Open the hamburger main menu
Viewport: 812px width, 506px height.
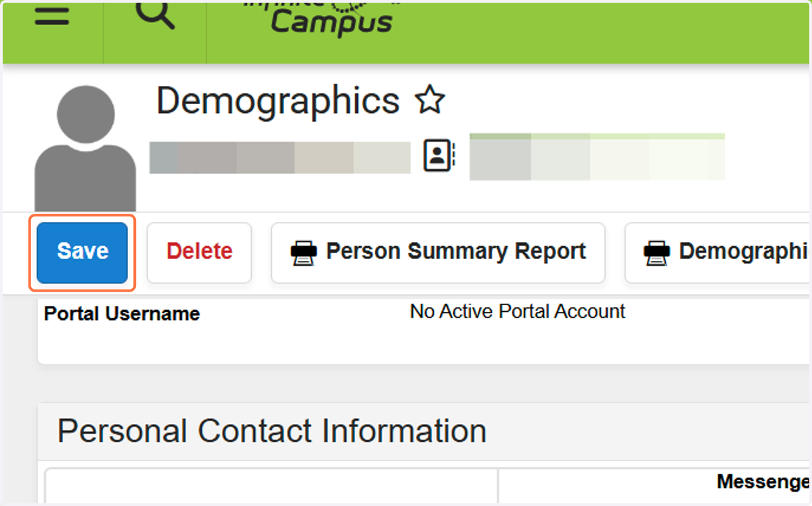52,16
